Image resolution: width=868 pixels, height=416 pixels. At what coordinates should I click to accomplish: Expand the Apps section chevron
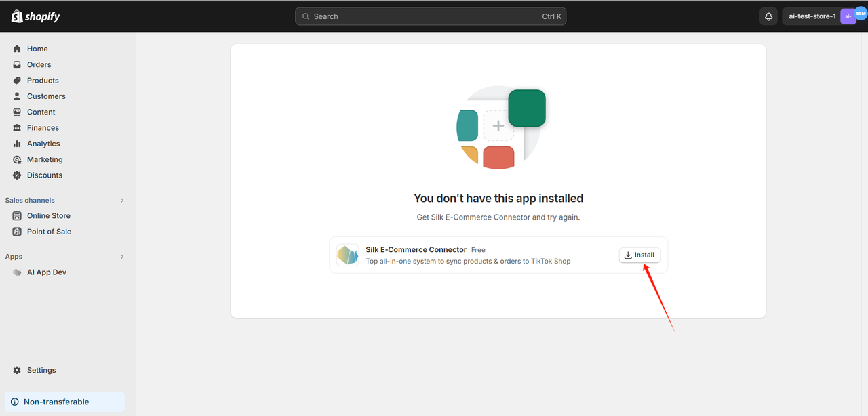(x=122, y=257)
